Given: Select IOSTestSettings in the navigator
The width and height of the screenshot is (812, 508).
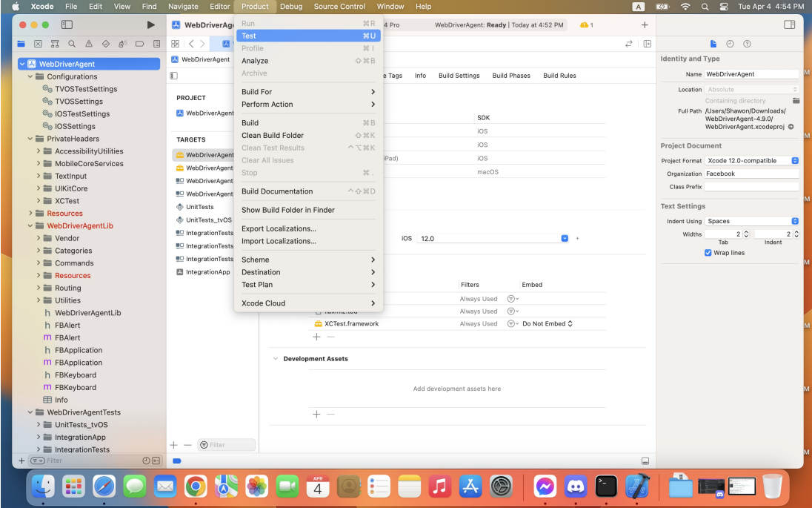Looking at the screenshot, I should [x=81, y=114].
